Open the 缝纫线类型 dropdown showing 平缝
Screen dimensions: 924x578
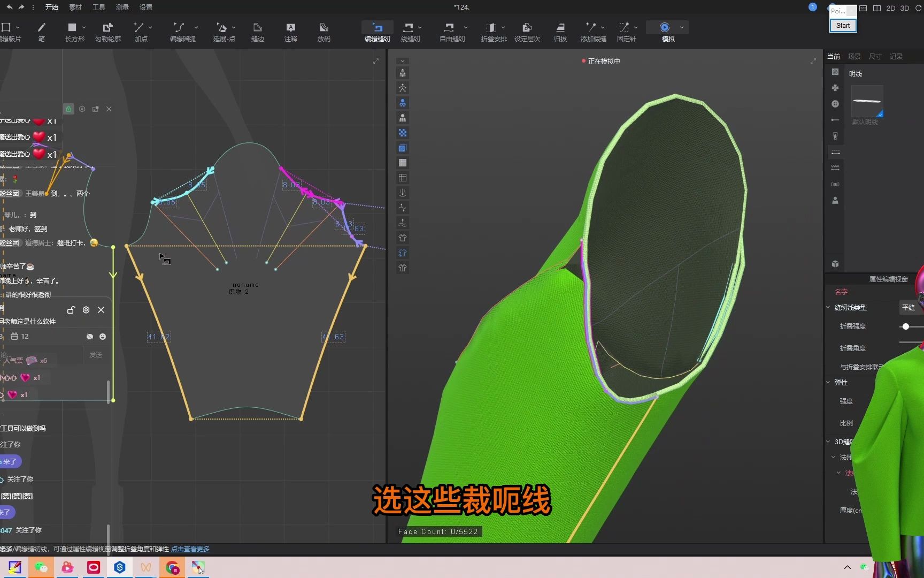(x=909, y=307)
